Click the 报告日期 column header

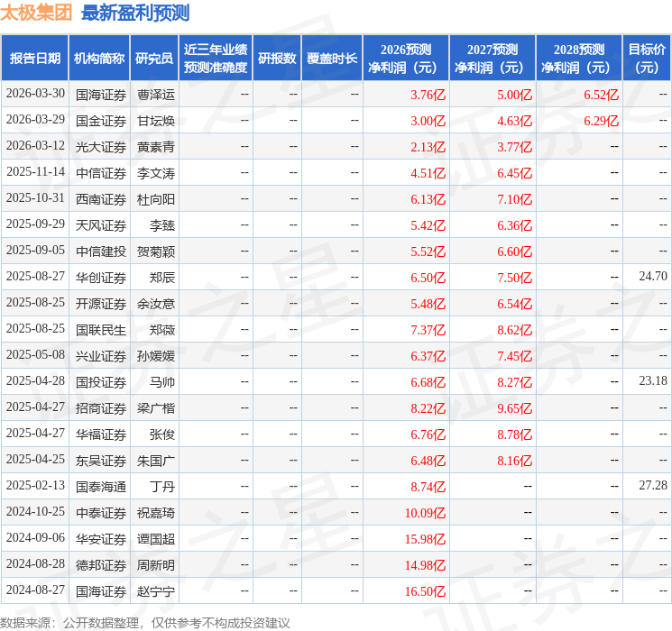pos(34,59)
